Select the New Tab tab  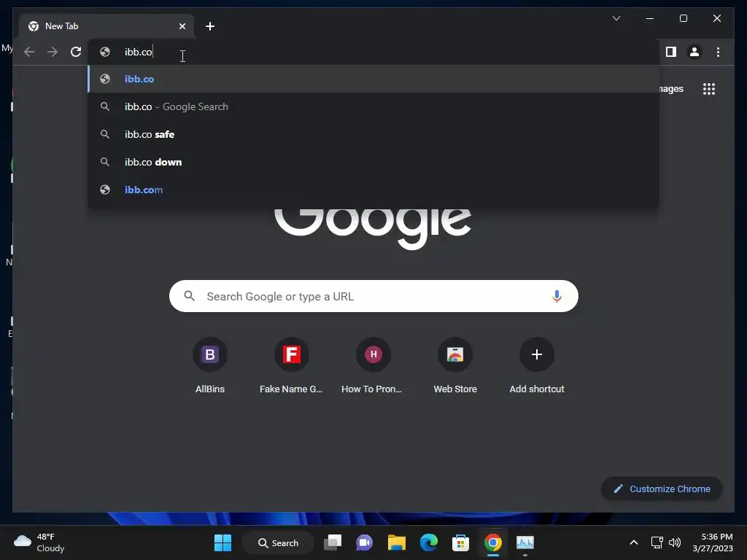[107, 26]
